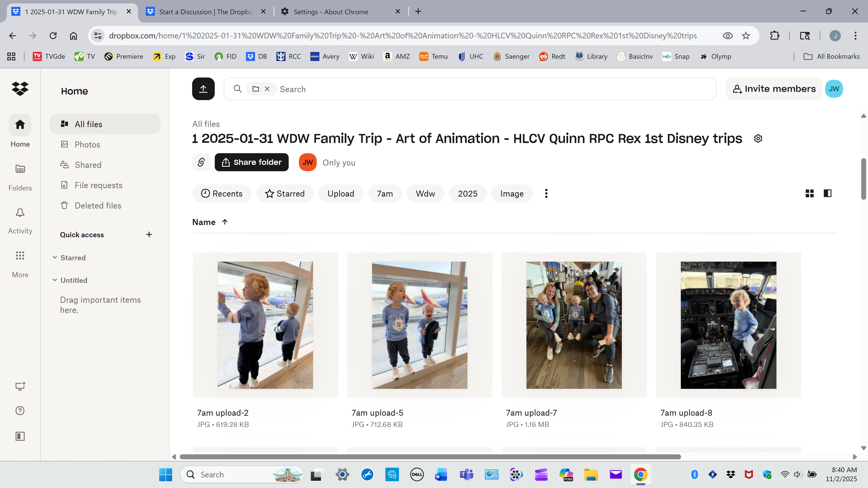Copy the folder link using chain icon
The width and height of the screenshot is (868, 488).
(x=201, y=162)
